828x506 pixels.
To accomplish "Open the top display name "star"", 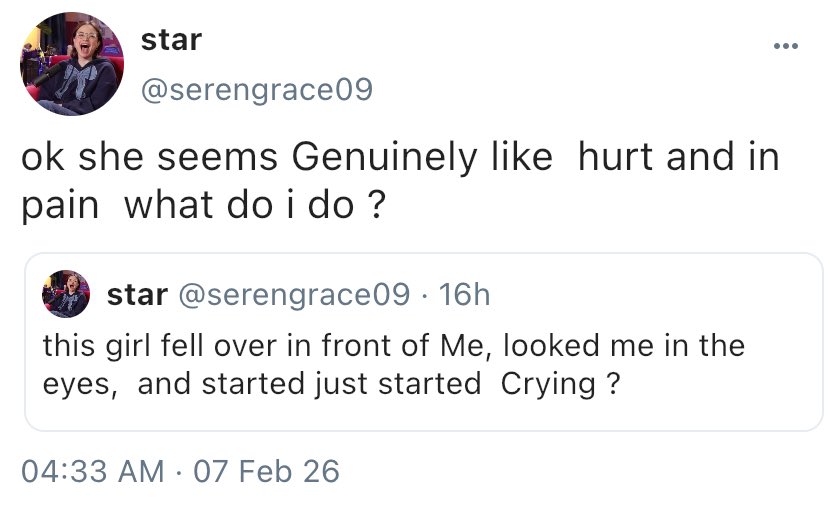I will click(x=171, y=40).
